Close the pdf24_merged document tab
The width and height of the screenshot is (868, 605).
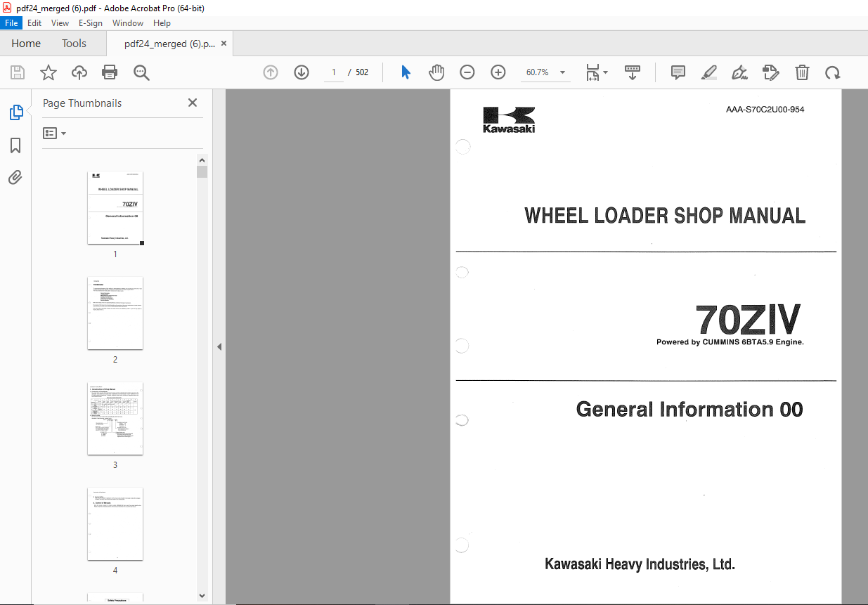[224, 44]
